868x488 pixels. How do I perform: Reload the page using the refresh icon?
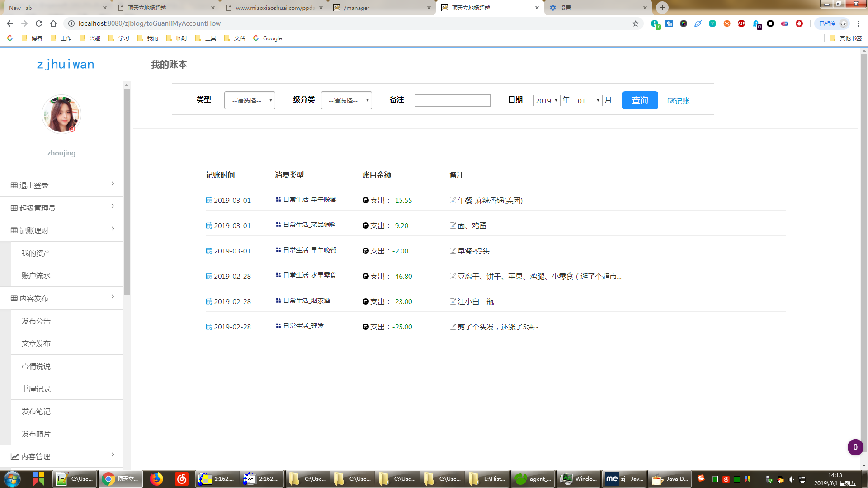[x=39, y=23]
